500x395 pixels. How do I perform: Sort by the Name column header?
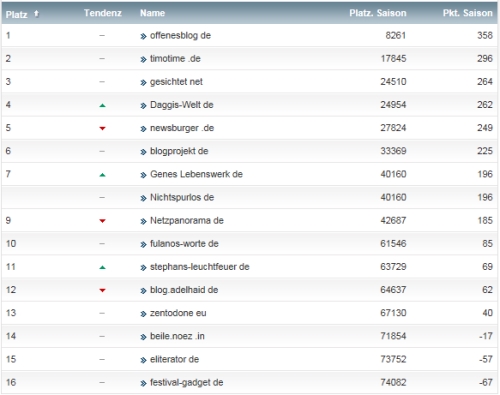click(152, 13)
